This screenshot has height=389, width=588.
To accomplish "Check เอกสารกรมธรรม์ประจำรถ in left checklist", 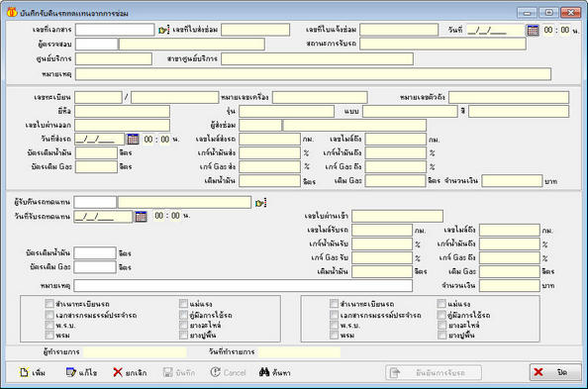I will [x=49, y=315].
